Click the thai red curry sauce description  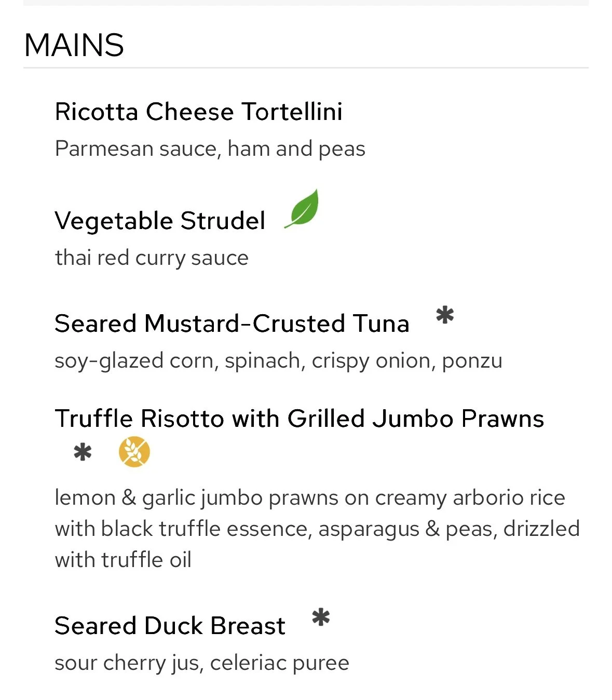coord(152,258)
